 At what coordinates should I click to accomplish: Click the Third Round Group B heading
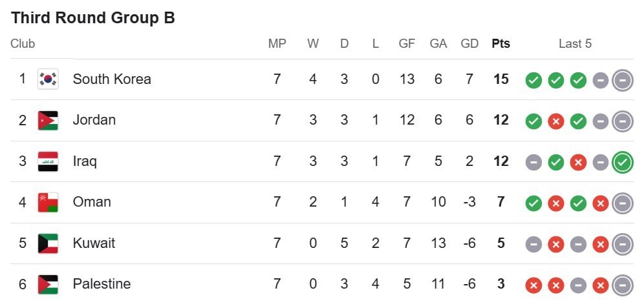93,17
